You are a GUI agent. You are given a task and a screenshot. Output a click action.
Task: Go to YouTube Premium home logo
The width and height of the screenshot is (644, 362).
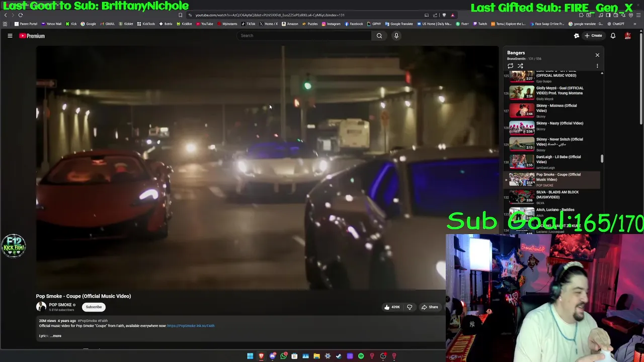[32, 36]
